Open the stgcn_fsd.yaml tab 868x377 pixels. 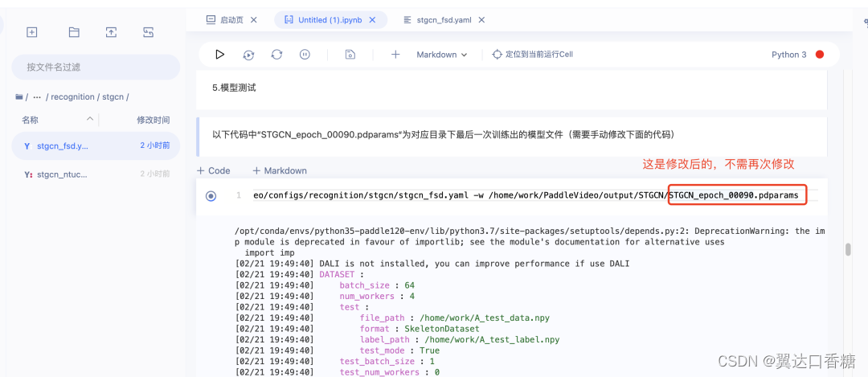(x=444, y=20)
